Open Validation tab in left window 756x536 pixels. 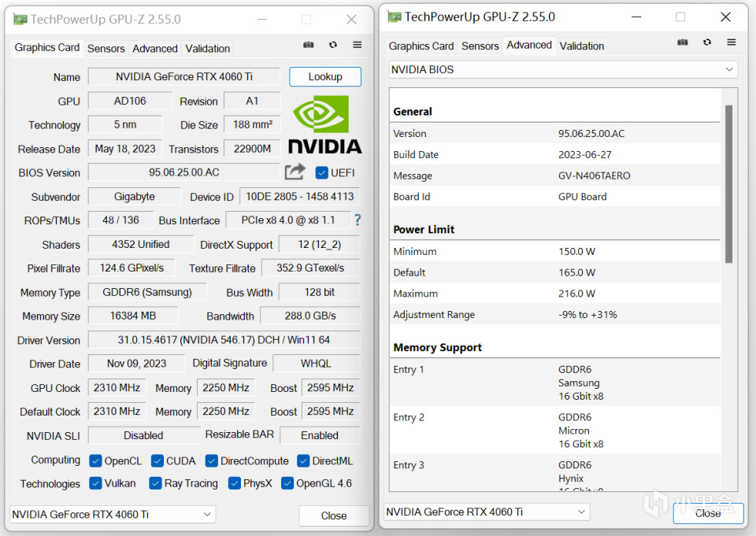[x=208, y=49]
